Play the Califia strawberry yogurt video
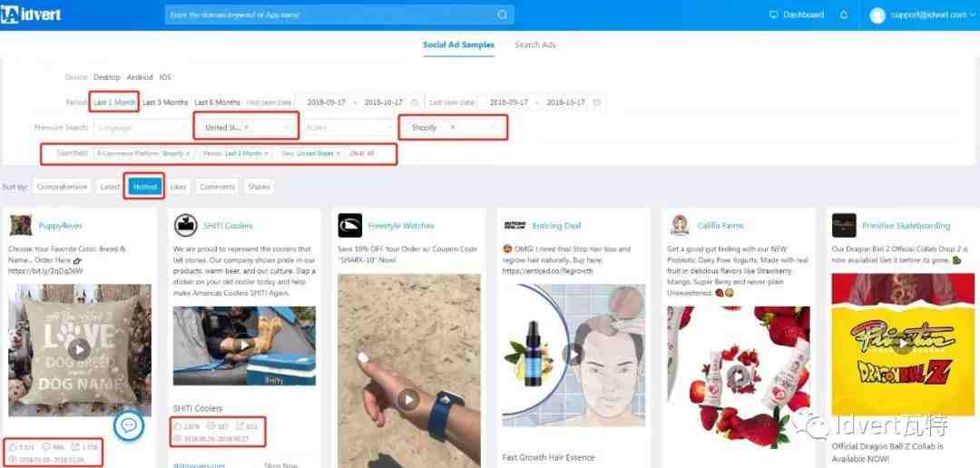980x468 pixels. click(738, 376)
